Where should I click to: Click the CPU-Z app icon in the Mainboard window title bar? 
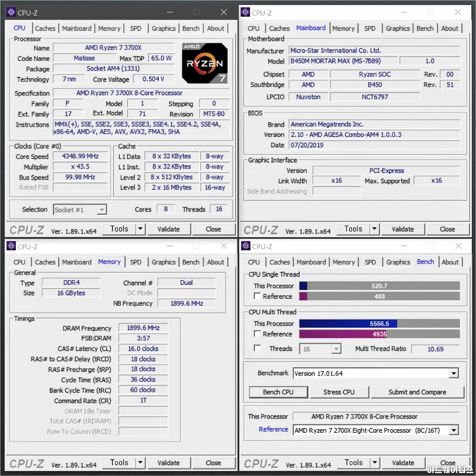245,12
